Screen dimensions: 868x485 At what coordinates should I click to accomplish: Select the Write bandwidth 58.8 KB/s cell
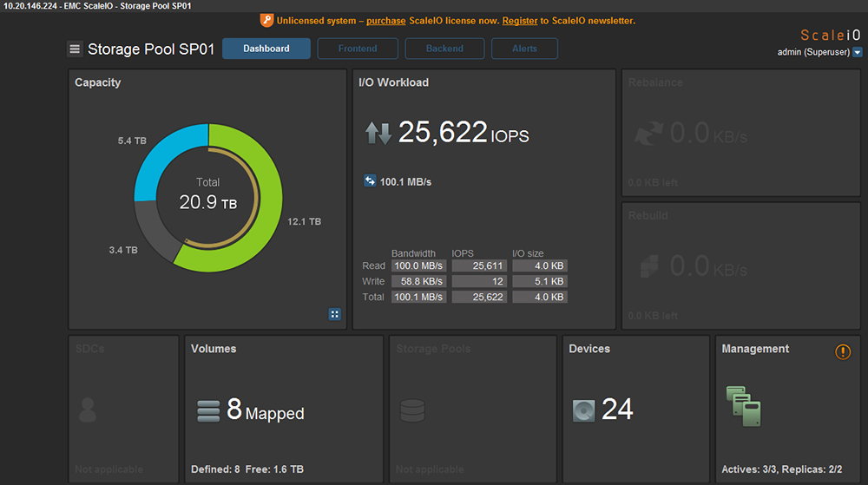click(x=418, y=281)
